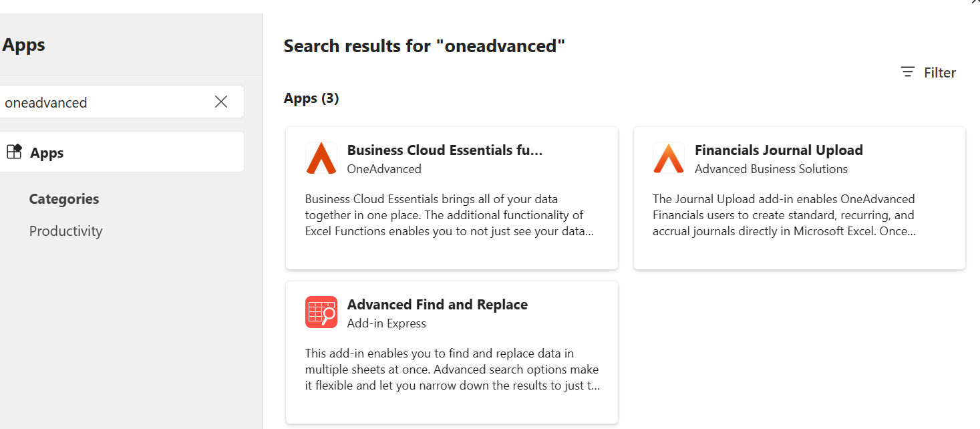
Task: Click the Advanced Find and Replace icon
Action: [321, 312]
